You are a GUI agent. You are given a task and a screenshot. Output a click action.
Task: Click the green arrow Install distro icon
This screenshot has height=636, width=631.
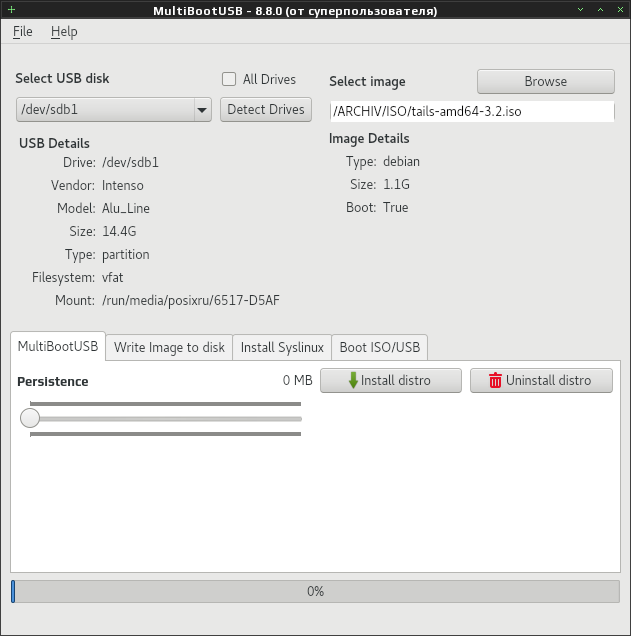tap(353, 380)
